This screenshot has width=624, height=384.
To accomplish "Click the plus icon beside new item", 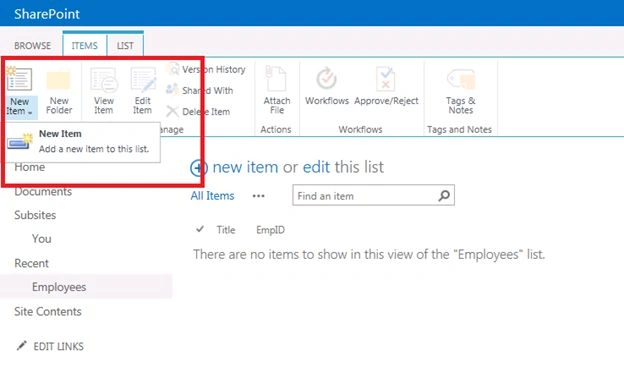I will [198, 168].
